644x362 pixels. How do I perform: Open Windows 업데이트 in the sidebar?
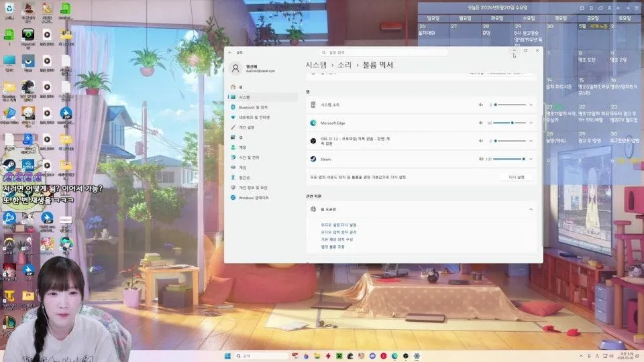coord(263,197)
